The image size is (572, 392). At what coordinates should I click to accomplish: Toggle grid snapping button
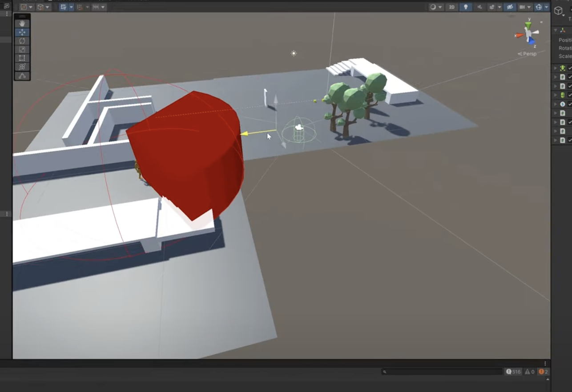tap(63, 7)
